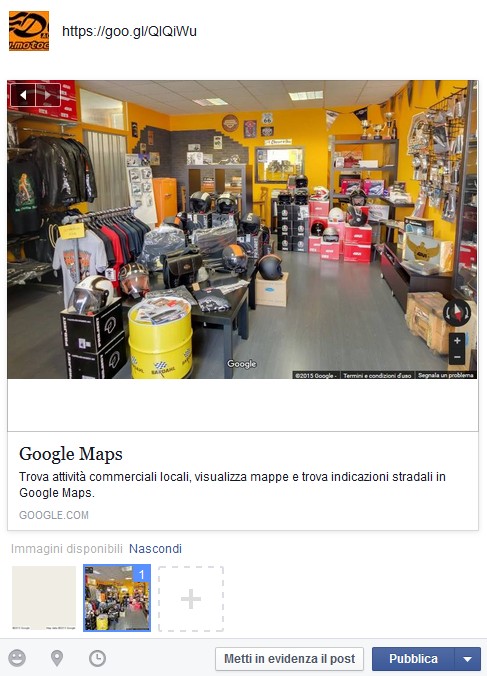Open the emoji smiley picker
This screenshot has width=487, height=676.
(17, 658)
